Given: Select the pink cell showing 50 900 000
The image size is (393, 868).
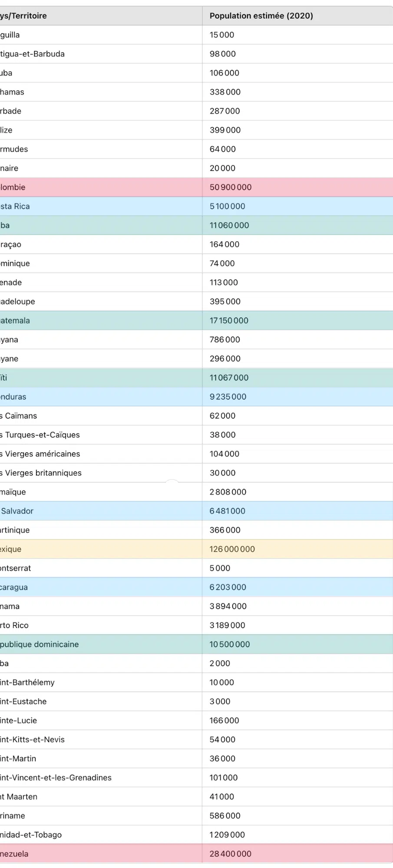Looking at the screenshot, I should point(231,187).
